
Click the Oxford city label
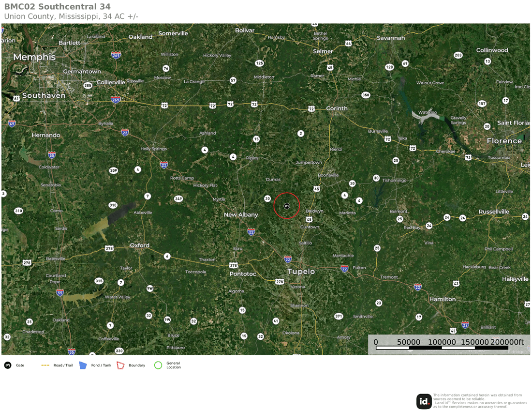[x=139, y=245]
